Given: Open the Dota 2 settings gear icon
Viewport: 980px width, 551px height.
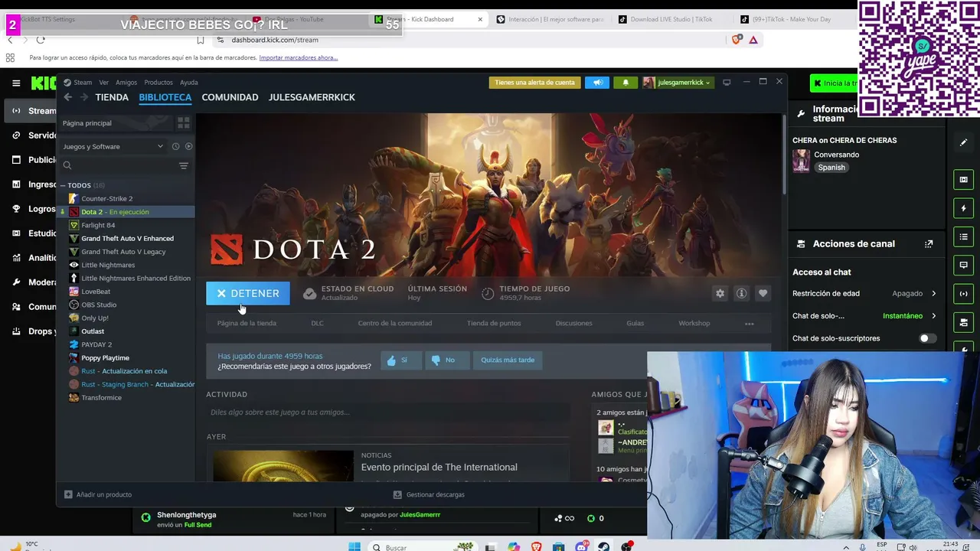Looking at the screenshot, I should click(720, 293).
